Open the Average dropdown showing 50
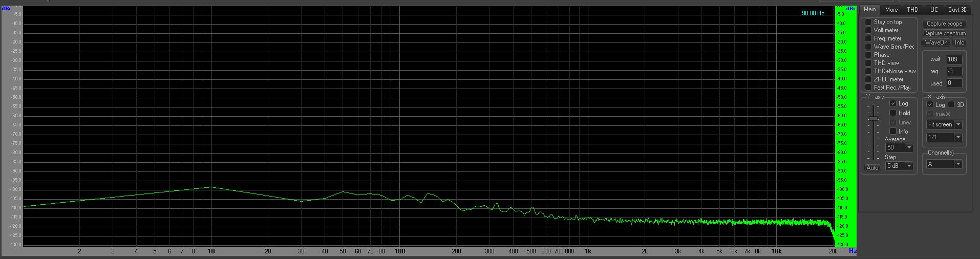This screenshot has width=980, height=259. (x=899, y=148)
